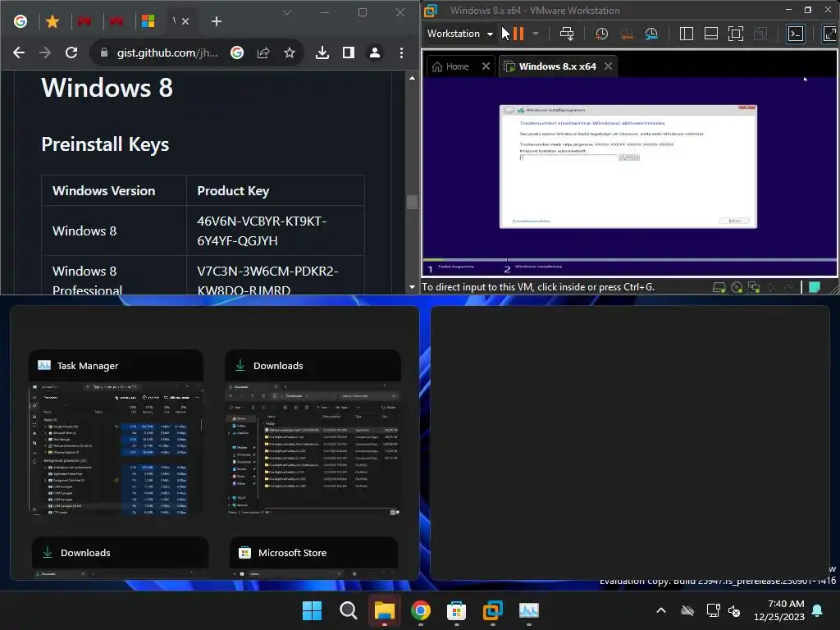Toggle the VMware console view icon

click(x=796, y=34)
